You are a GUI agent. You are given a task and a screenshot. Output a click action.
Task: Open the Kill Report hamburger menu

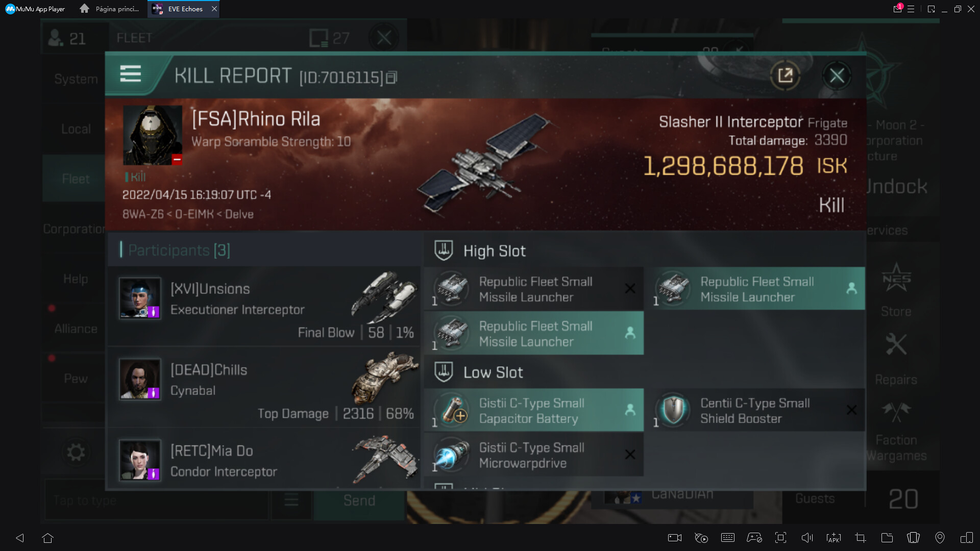tap(130, 74)
